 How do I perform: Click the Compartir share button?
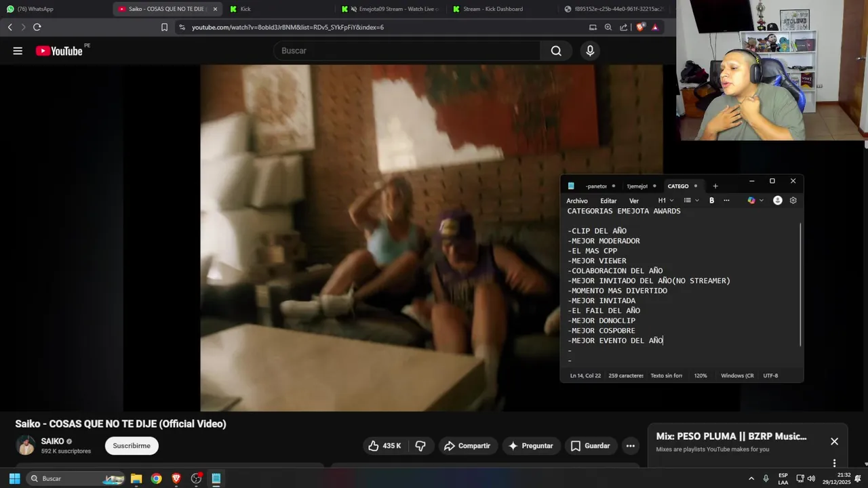(467, 445)
